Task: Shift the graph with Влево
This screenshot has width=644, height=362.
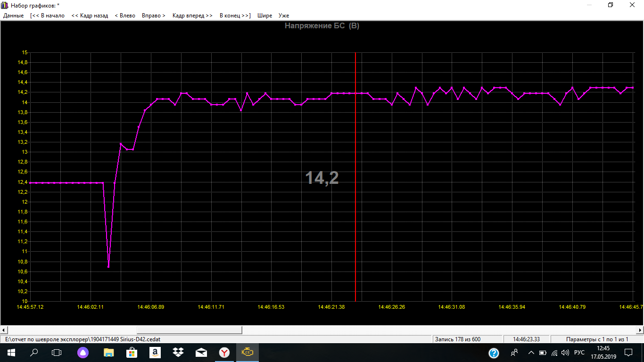Action: tap(125, 16)
